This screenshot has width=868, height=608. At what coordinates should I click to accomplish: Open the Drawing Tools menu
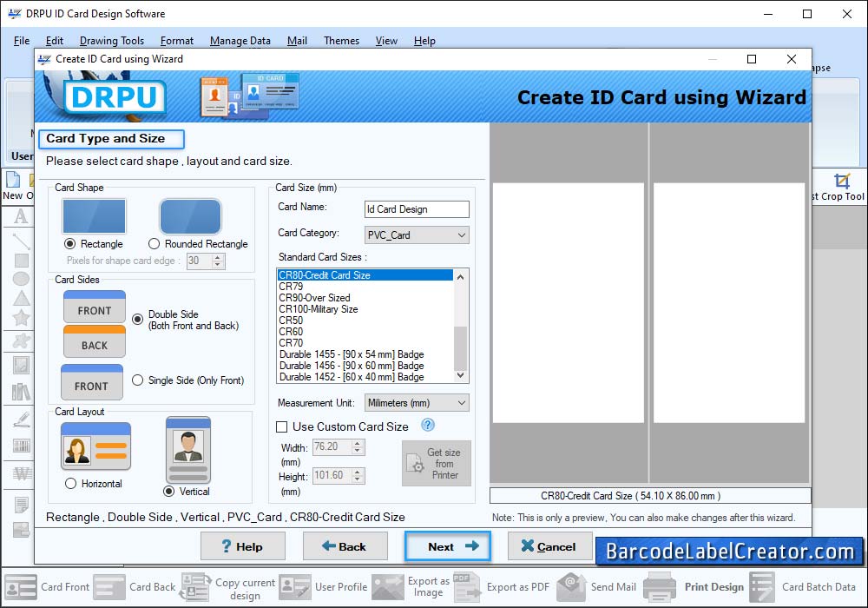pyautogui.click(x=112, y=41)
